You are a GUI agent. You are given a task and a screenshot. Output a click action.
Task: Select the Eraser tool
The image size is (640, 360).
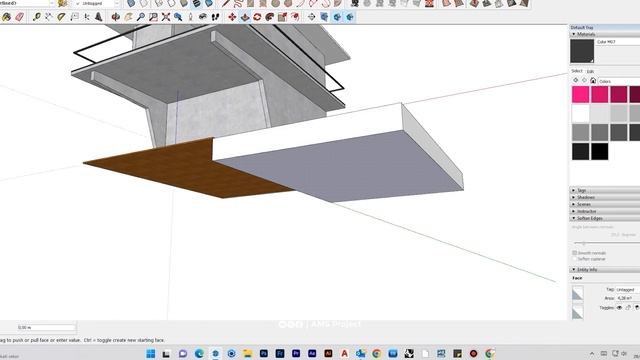click(19, 17)
